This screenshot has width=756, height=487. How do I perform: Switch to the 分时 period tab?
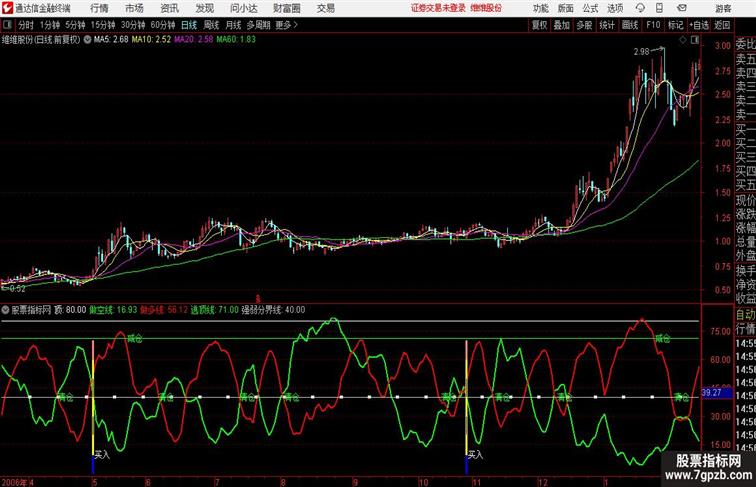(x=26, y=25)
